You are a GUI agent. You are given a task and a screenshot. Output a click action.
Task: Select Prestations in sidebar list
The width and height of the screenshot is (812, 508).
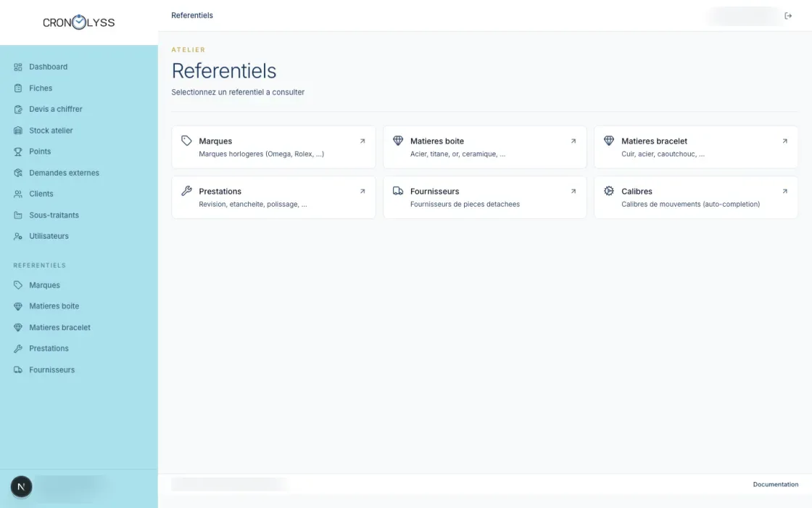pyautogui.click(x=49, y=348)
